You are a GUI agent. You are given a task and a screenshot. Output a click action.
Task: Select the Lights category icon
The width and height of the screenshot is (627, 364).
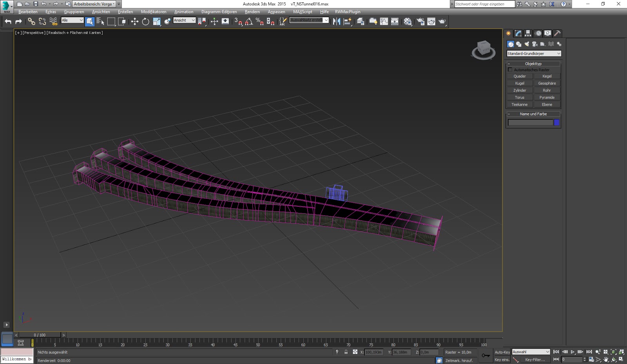527,44
